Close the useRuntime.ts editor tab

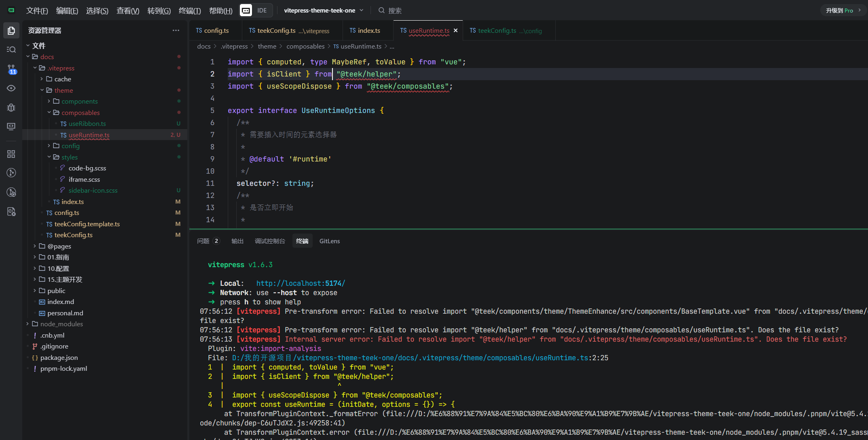(x=456, y=31)
